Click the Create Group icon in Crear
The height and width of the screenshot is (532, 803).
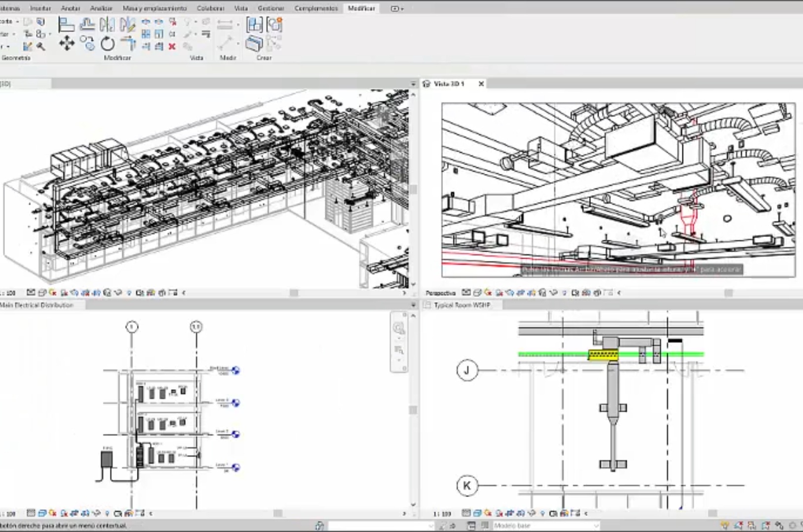[274, 24]
